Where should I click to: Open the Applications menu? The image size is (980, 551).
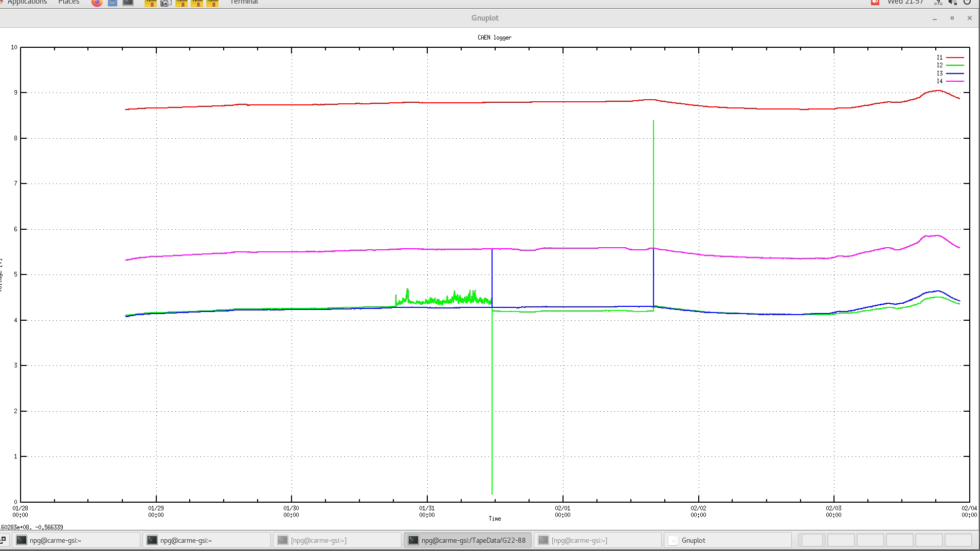27,3
